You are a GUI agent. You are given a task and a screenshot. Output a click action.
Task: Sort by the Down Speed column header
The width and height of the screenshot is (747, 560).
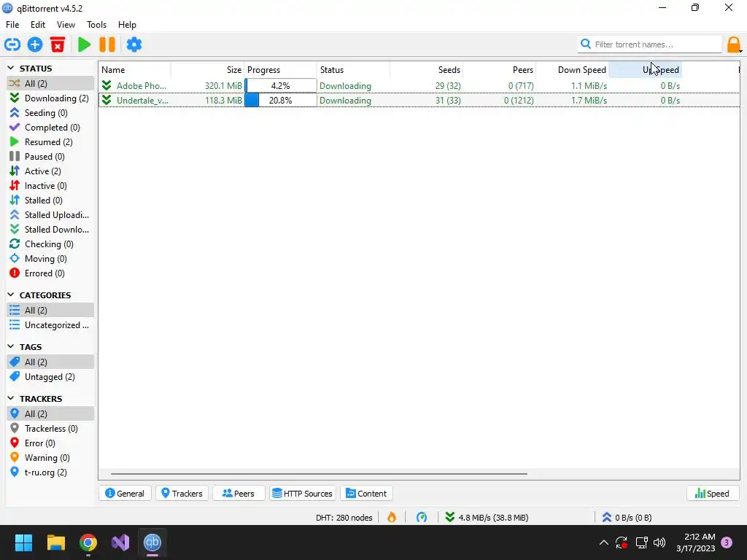572,70
